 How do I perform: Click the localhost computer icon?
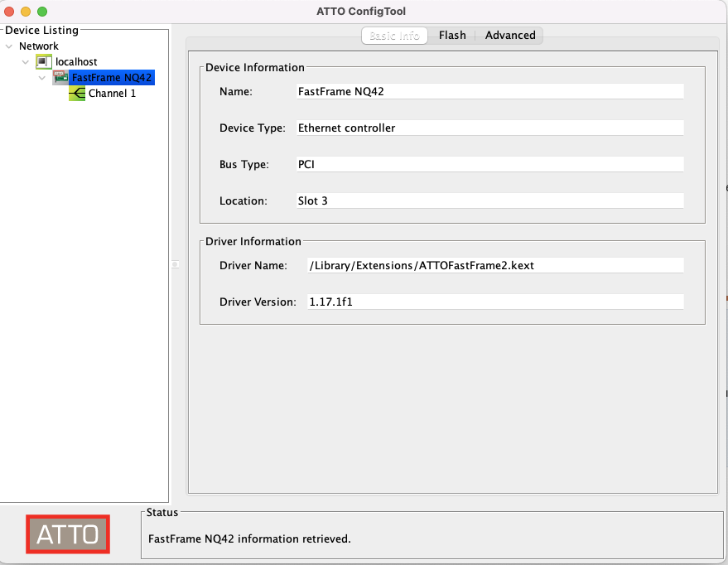coord(44,62)
